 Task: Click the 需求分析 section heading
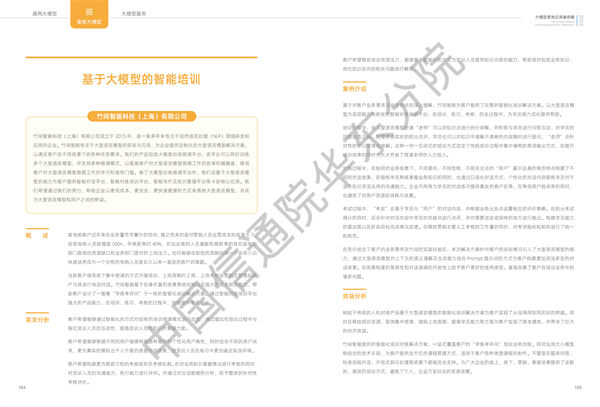pos(37,320)
